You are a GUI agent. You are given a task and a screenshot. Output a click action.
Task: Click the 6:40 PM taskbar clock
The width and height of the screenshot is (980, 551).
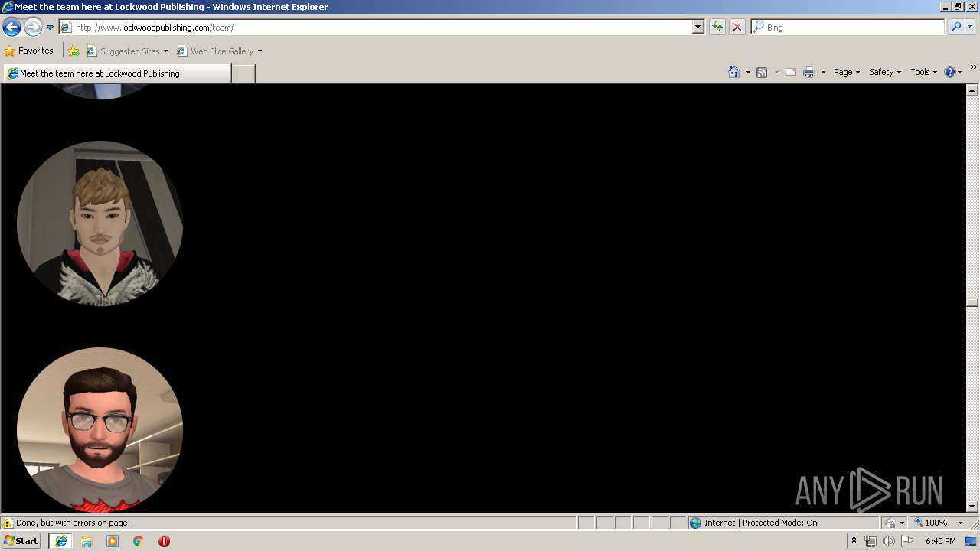[x=940, y=541]
